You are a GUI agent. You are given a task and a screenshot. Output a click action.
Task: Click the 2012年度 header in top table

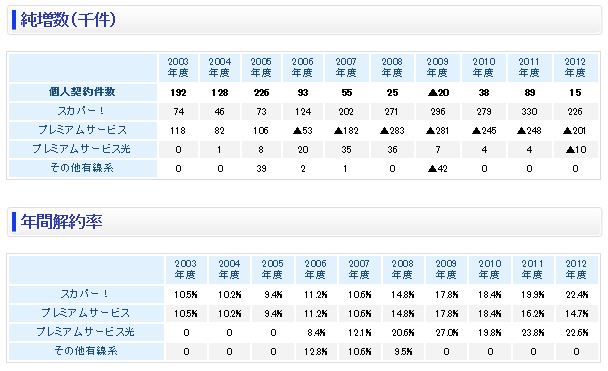pyautogui.click(x=575, y=67)
